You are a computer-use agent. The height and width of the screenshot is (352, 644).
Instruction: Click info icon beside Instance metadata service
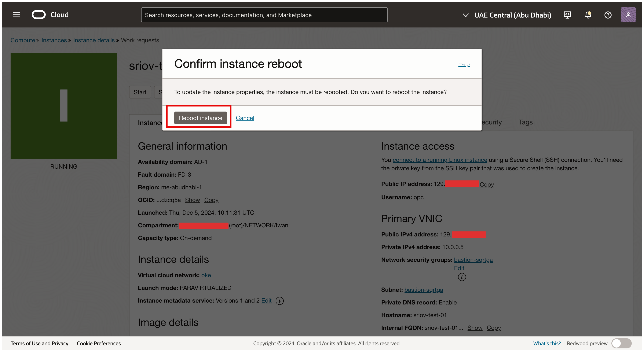point(279,301)
